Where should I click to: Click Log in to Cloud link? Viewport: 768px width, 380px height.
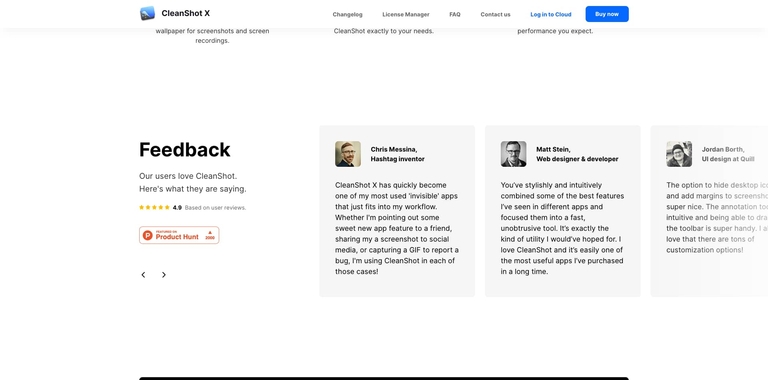pyautogui.click(x=551, y=14)
